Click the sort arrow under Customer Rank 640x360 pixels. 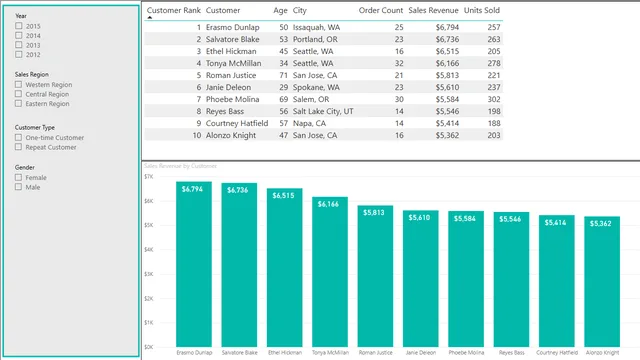click(x=149, y=18)
